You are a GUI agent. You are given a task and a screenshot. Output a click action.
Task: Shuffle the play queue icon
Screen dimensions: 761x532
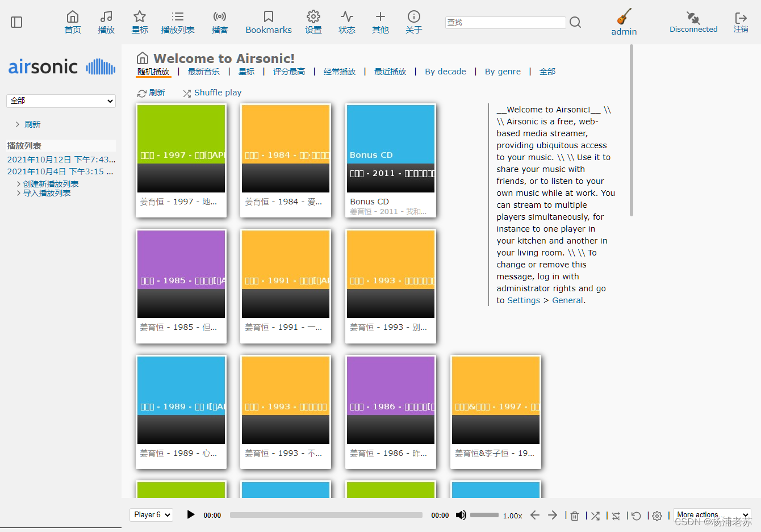tap(595, 516)
